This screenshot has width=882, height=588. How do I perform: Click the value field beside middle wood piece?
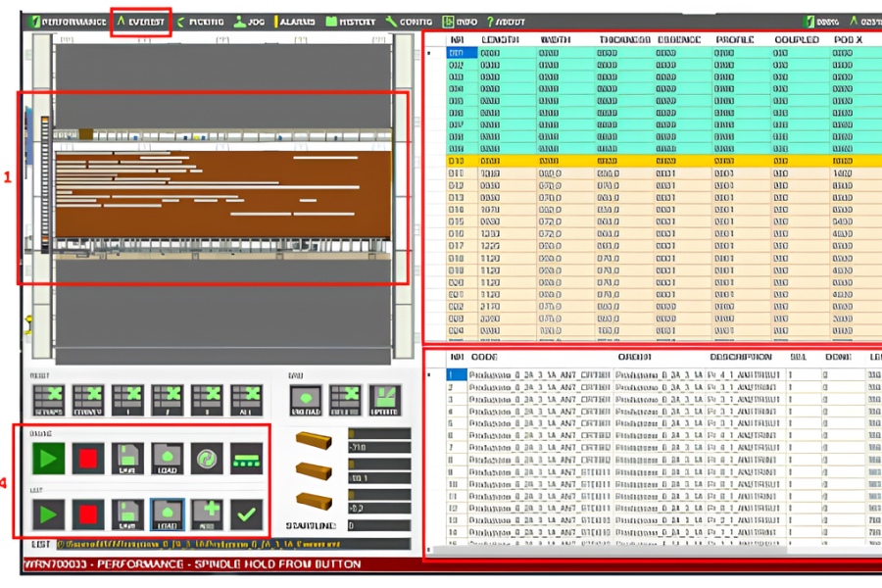pos(379,478)
